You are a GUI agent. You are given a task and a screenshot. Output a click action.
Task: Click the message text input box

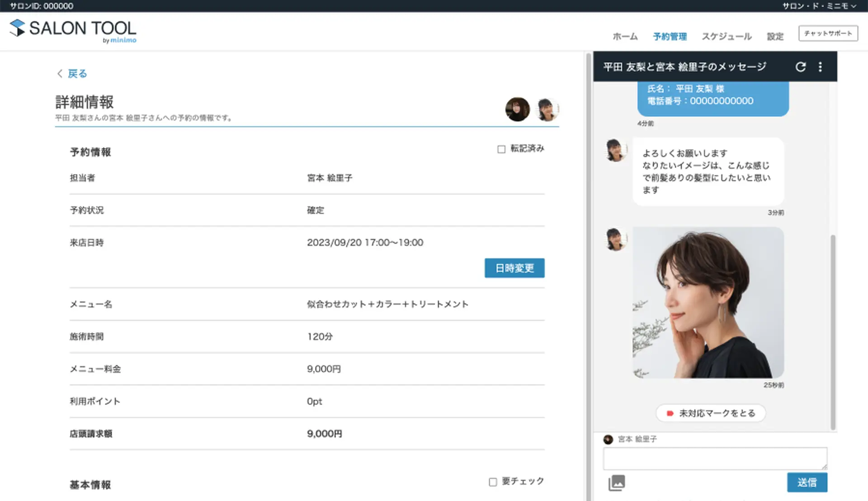click(x=715, y=459)
